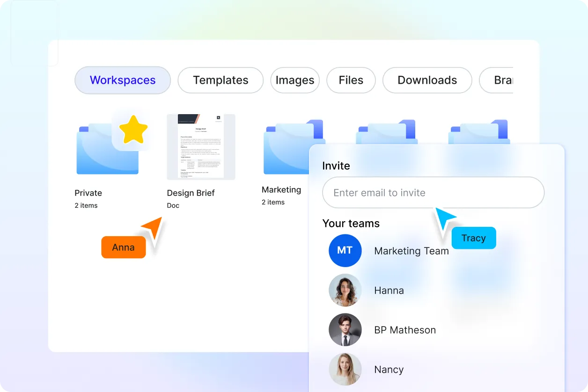Viewport: 588px width, 392px height.
Task: Open the Design Brief document thumbnail
Action: tap(201, 147)
